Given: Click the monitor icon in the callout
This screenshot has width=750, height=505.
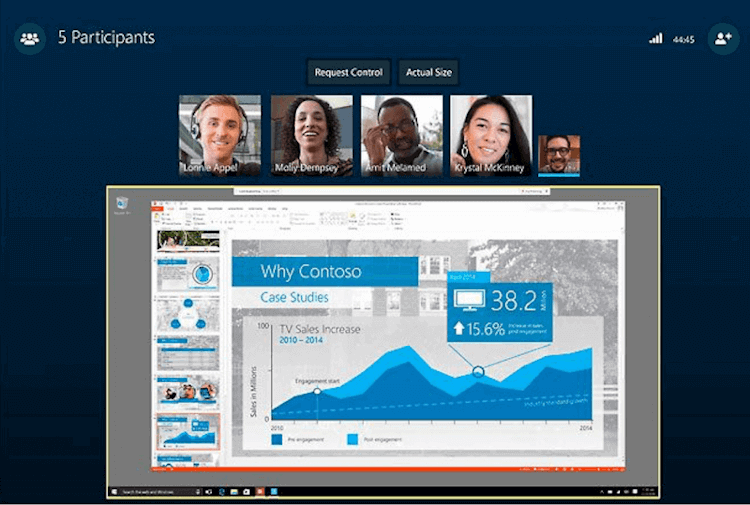Looking at the screenshot, I should [469, 300].
